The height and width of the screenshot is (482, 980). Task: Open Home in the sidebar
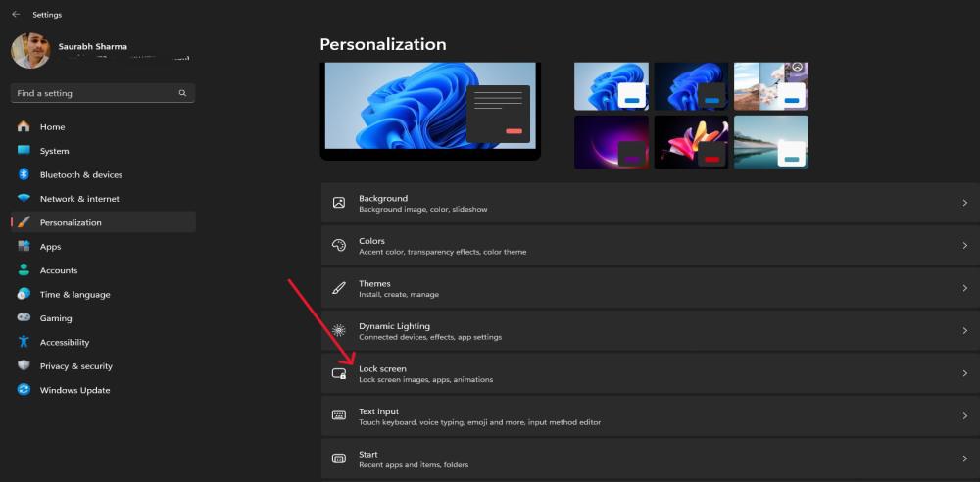tap(103, 127)
